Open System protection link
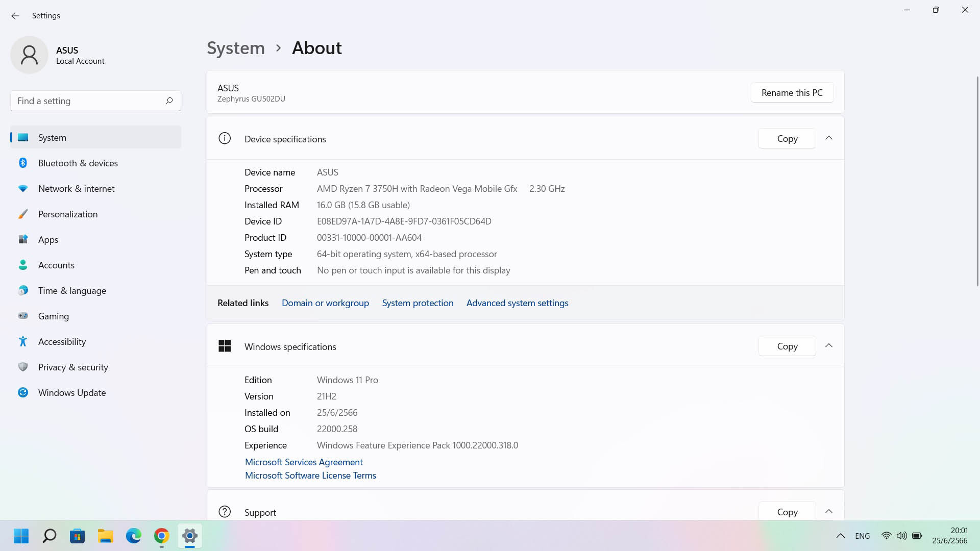Image resolution: width=980 pixels, height=551 pixels. point(418,303)
